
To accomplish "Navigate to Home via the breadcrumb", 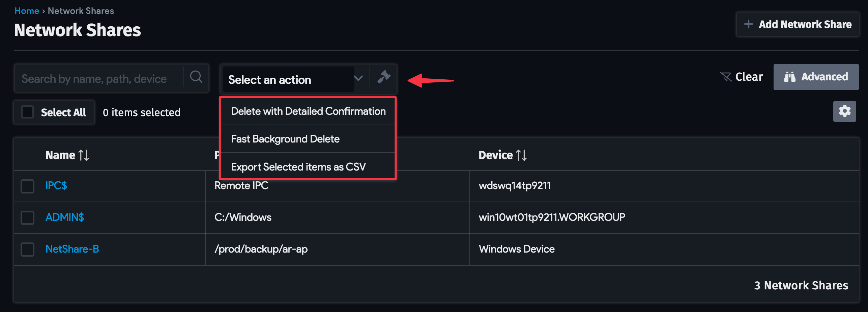I will click(x=27, y=10).
